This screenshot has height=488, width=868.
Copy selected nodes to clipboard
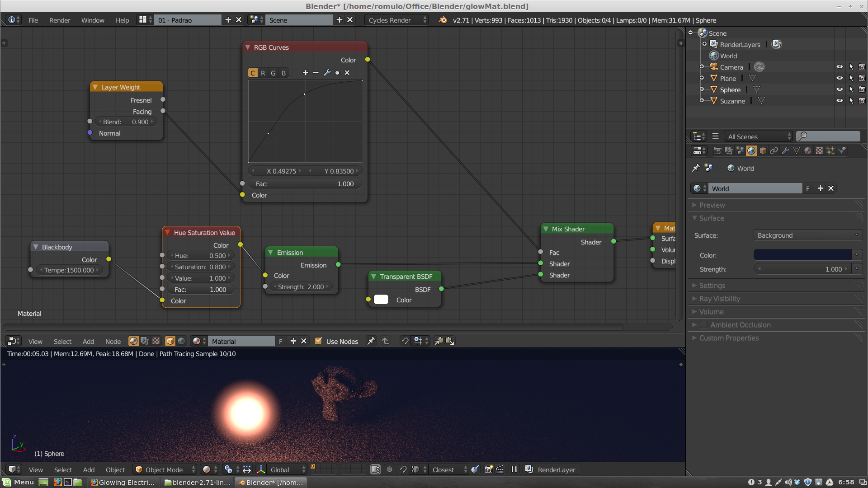click(439, 341)
